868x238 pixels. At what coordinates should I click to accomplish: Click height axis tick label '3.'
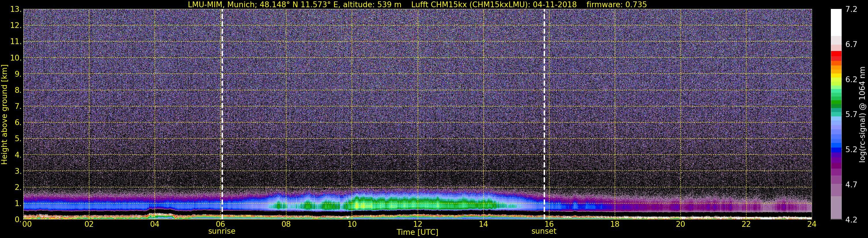(18, 171)
